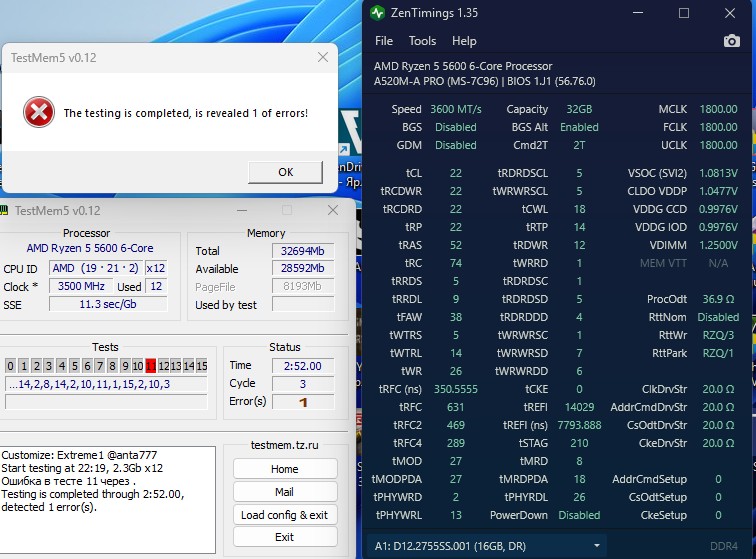Click the tCL value 22
Viewport: 756px width, 559px height.
click(456, 173)
